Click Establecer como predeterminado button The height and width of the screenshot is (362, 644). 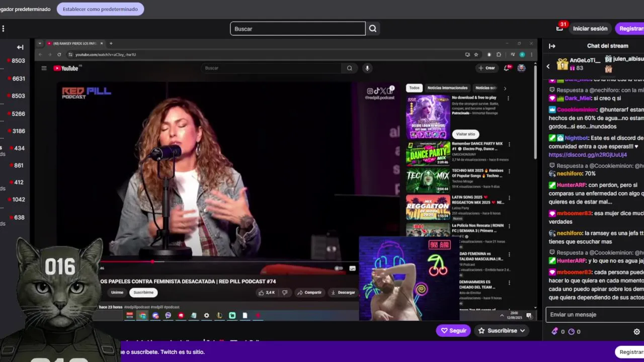click(100, 9)
